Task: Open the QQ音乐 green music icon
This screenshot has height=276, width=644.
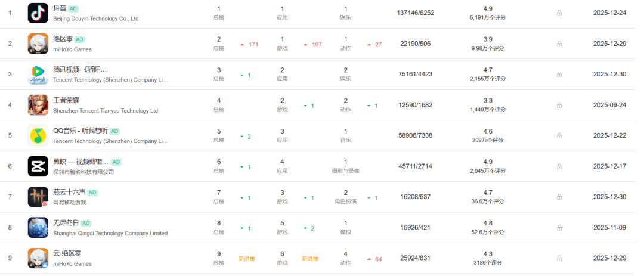Action: (38, 135)
